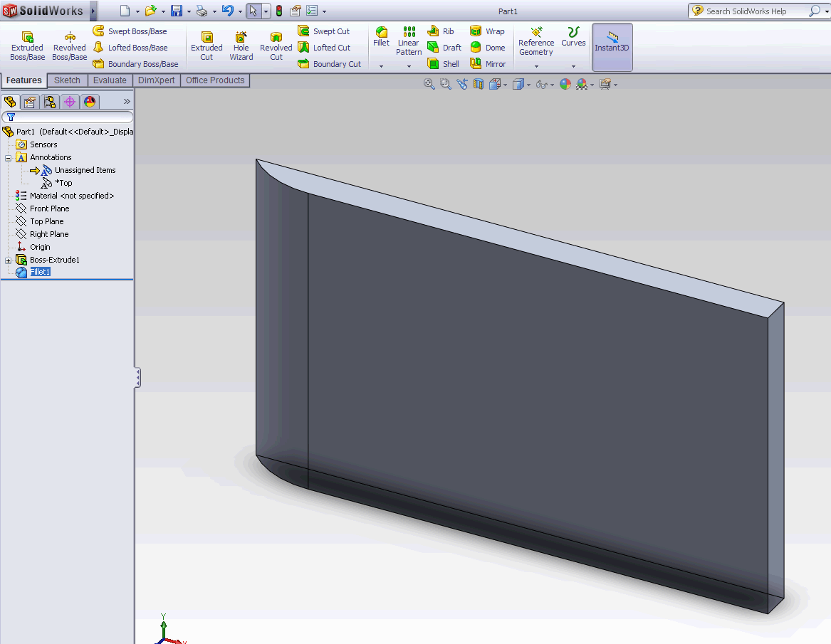Switch to the Evaluate tab
This screenshot has width=831, height=644.
(110, 80)
